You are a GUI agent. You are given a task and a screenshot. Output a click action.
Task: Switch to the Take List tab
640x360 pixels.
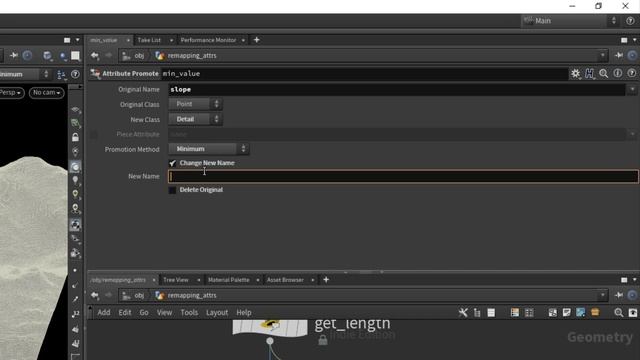pyautogui.click(x=149, y=40)
